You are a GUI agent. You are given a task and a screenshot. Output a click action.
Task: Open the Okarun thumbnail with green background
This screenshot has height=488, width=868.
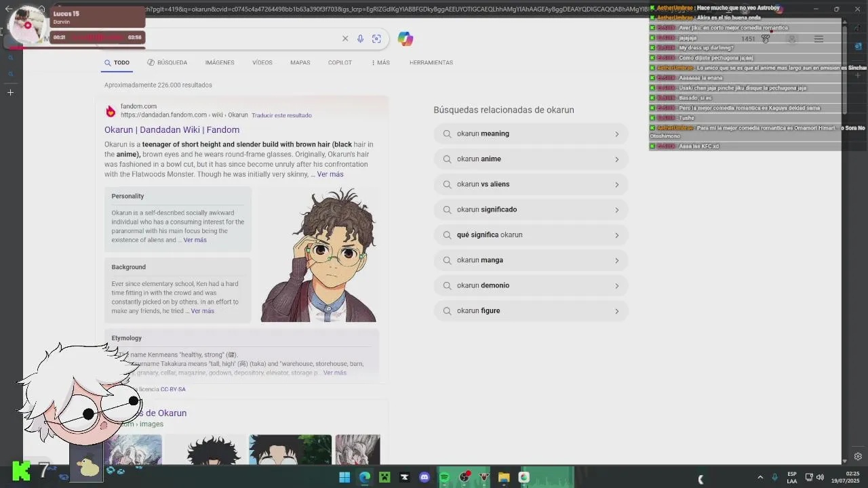tap(290, 450)
